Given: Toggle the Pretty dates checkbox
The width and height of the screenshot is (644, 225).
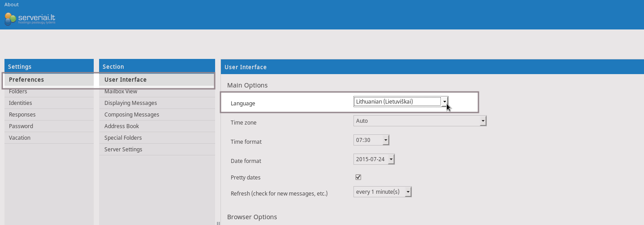Looking at the screenshot, I should point(358,177).
